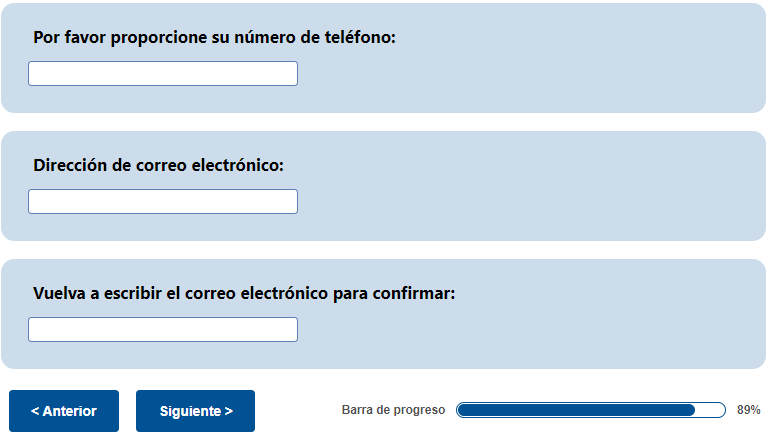Click the 89% progress percentage text

pyautogui.click(x=748, y=410)
